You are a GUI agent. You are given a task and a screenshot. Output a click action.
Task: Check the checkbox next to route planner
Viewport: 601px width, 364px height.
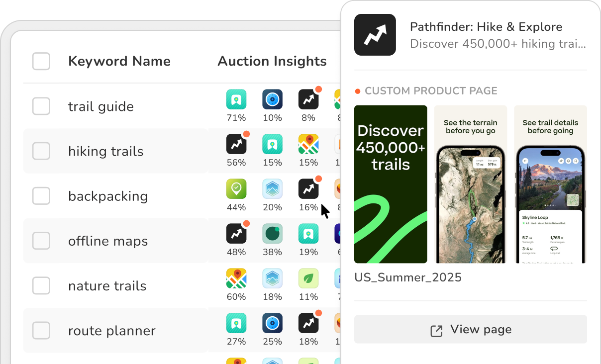tap(41, 330)
